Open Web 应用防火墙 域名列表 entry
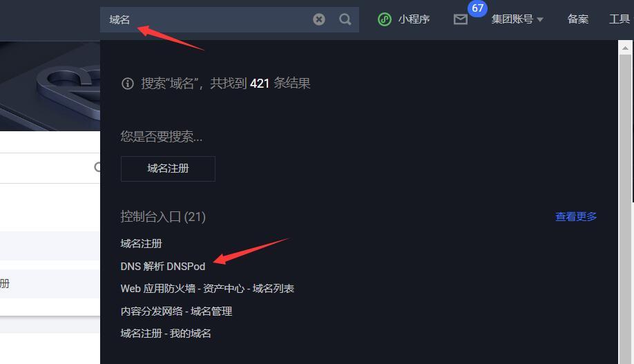 [207, 289]
